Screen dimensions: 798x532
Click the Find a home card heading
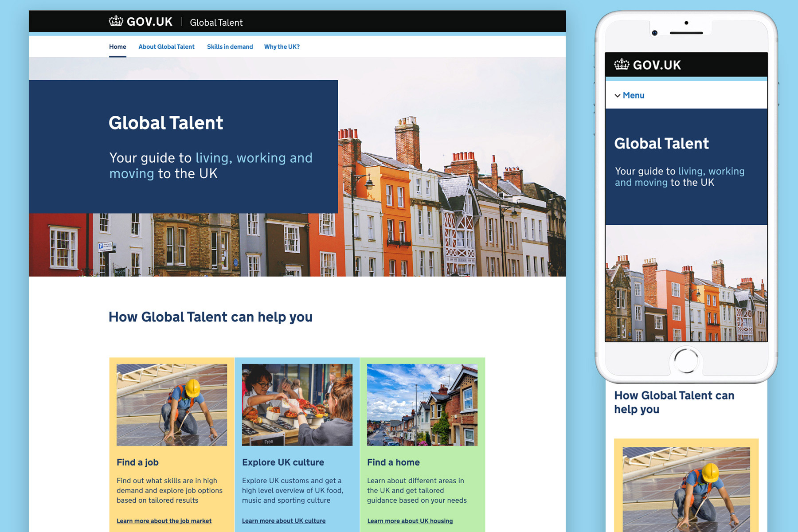point(393,462)
